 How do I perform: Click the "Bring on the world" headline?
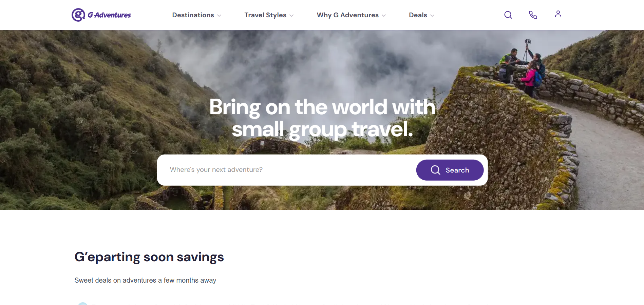(322, 118)
